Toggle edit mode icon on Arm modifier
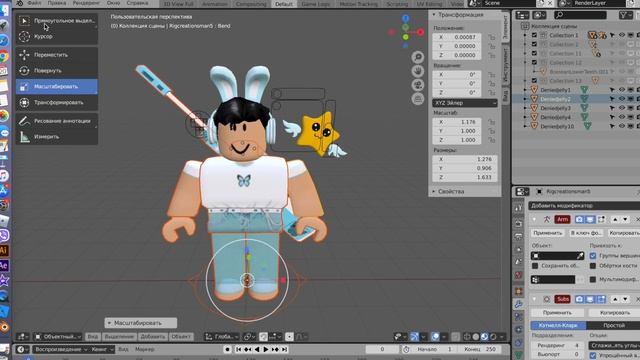Viewport: 640px width, 360px height. pos(601,220)
